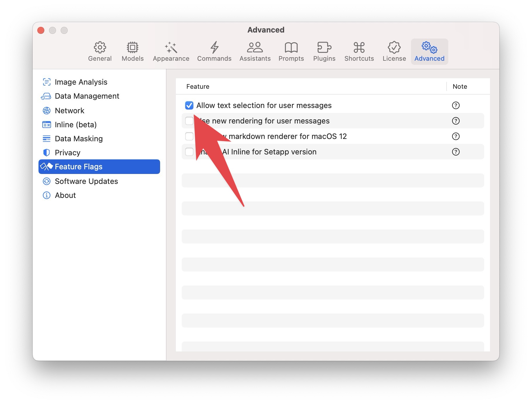
Task: Open the Shortcuts tab
Action: tap(359, 52)
